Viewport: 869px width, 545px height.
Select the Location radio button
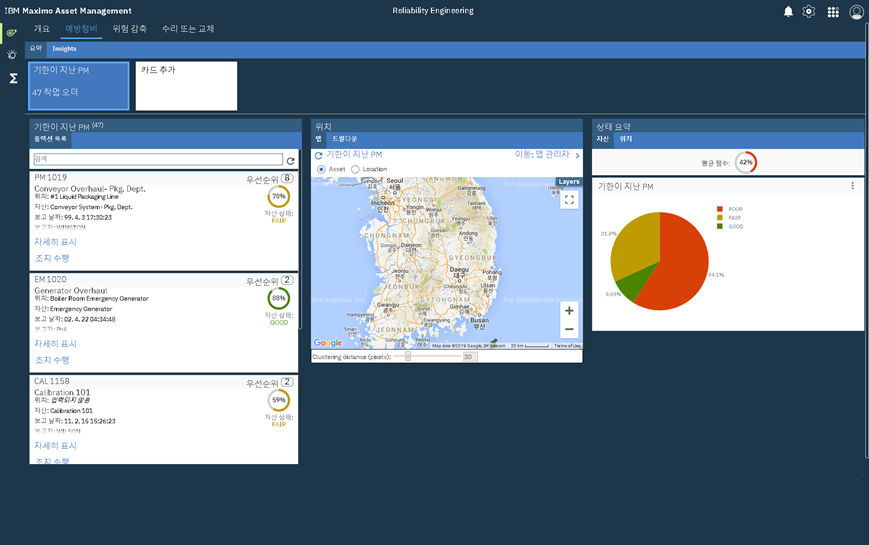355,169
